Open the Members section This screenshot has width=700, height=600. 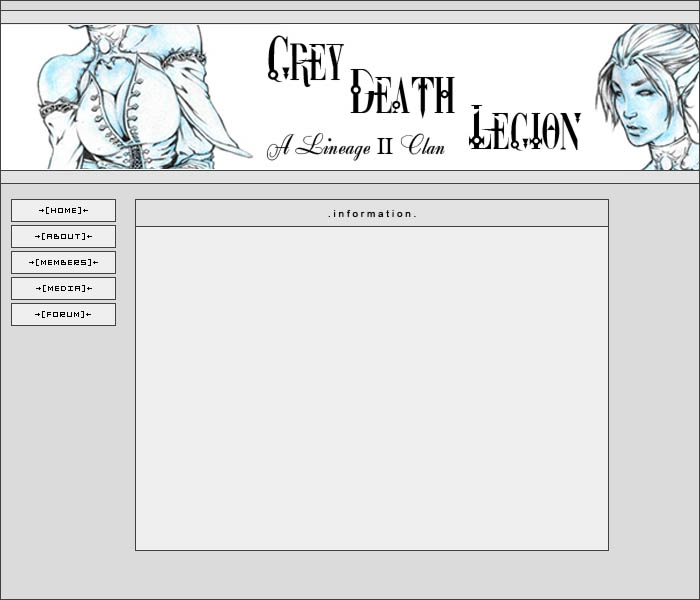63,262
